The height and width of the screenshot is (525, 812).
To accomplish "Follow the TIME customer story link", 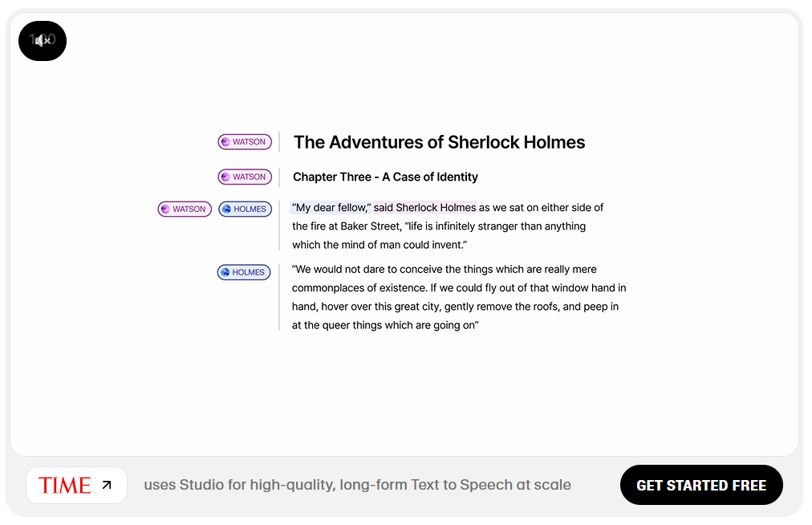I will (76, 485).
